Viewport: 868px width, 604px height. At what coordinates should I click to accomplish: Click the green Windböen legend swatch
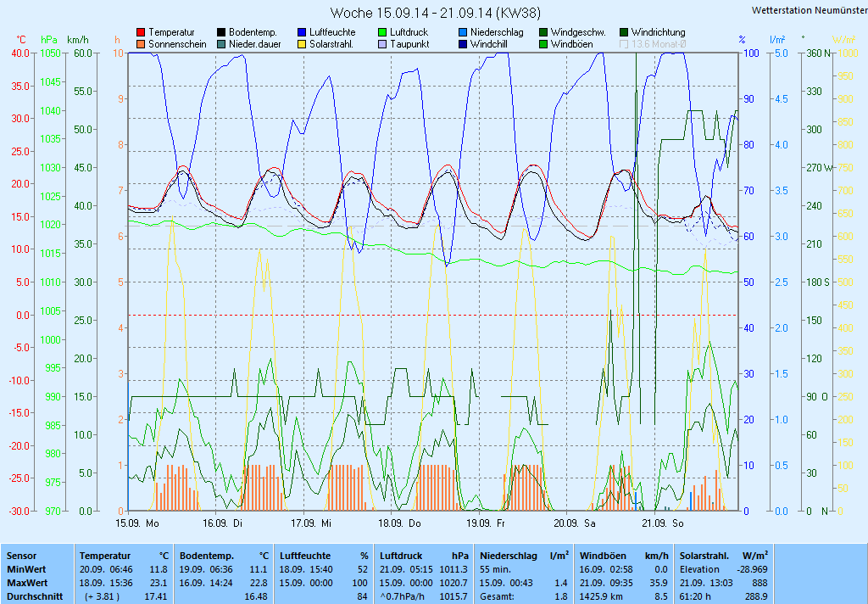(543, 44)
